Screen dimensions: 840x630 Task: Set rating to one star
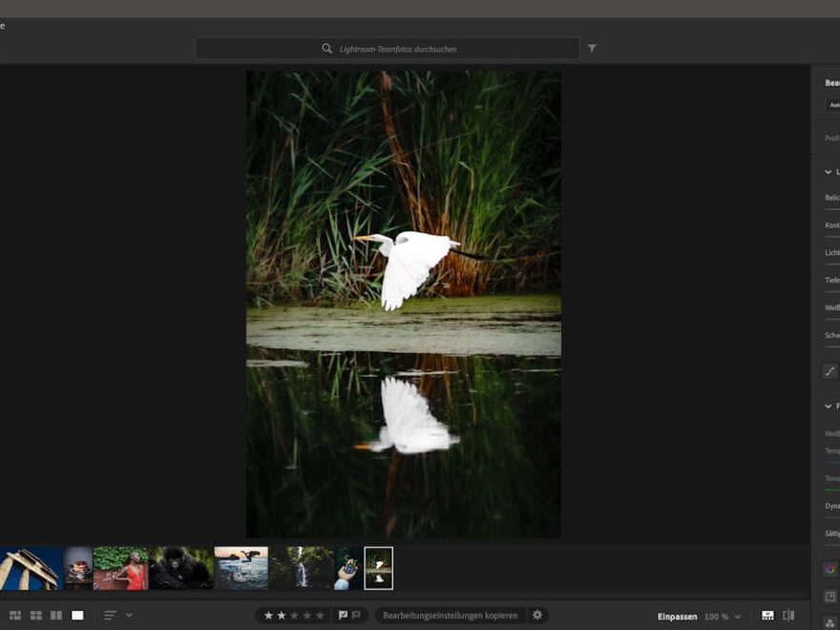pyautogui.click(x=268, y=616)
